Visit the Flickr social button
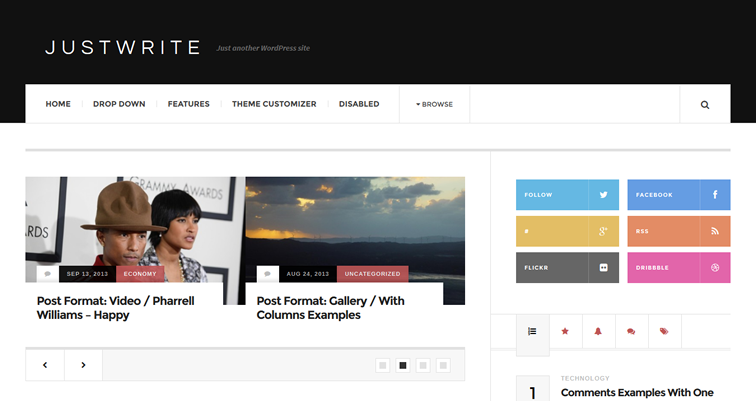Viewport: 756px width, 401px height. [x=567, y=267]
